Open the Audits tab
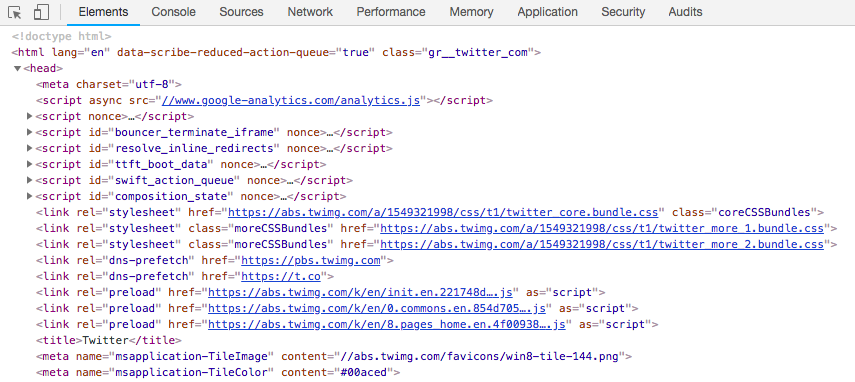 click(685, 12)
